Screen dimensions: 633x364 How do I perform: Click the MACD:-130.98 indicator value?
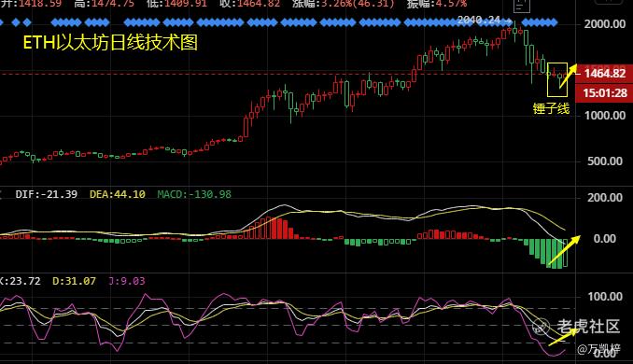pyautogui.click(x=194, y=194)
